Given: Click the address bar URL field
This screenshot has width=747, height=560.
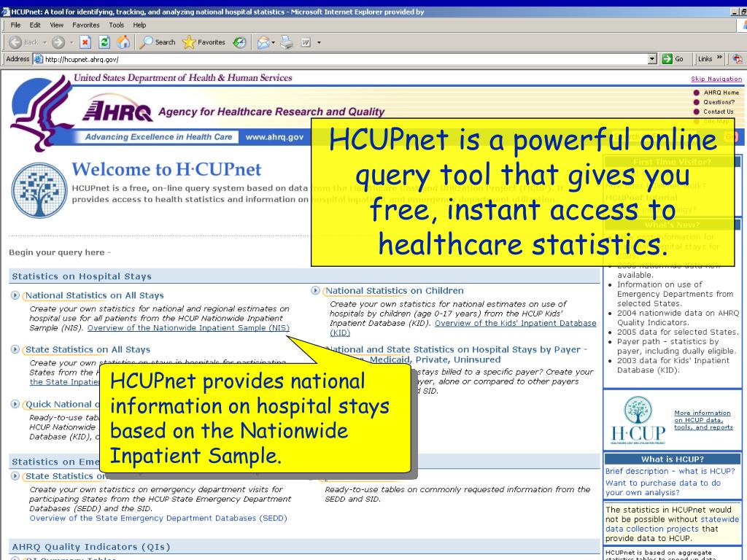Looking at the screenshot, I should tap(341, 59).
